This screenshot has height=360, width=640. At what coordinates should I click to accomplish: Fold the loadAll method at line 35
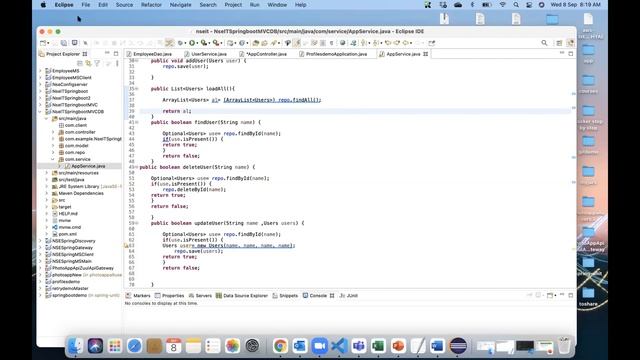pyautogui.click(x=137, y=89)
